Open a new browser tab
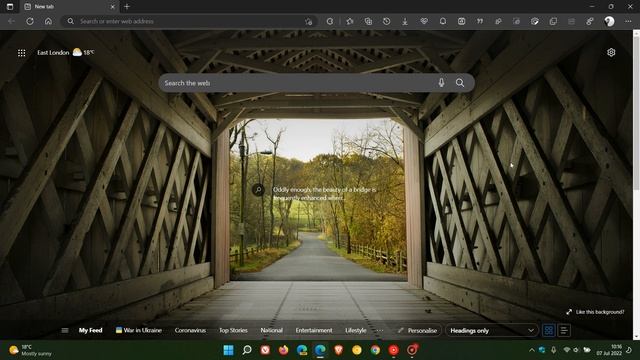This screenshot has width=640, height=360. click(x=127, y=7)
